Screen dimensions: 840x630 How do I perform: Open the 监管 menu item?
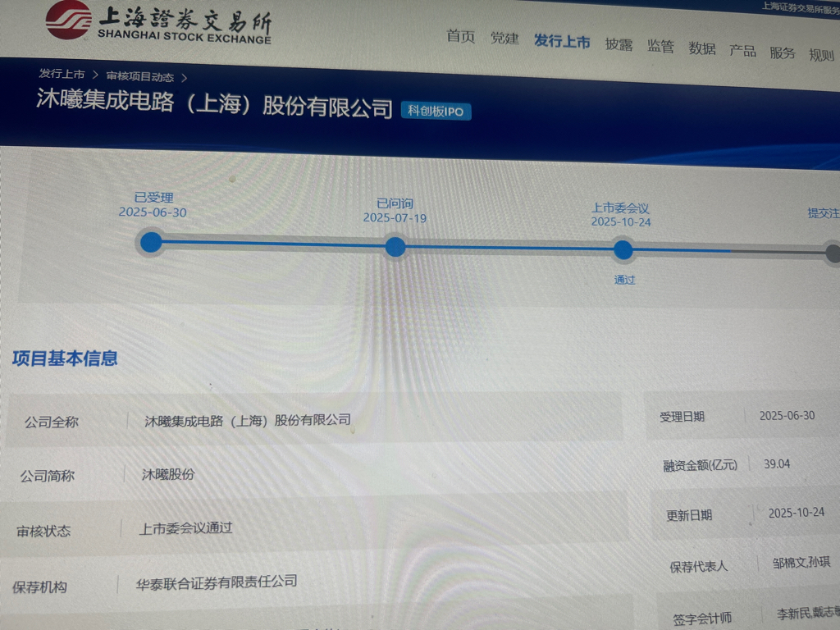(660, 46)
